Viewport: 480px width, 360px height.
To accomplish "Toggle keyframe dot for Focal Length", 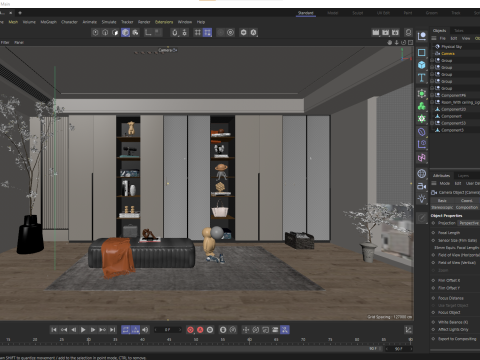I will (x=433, y=233).
